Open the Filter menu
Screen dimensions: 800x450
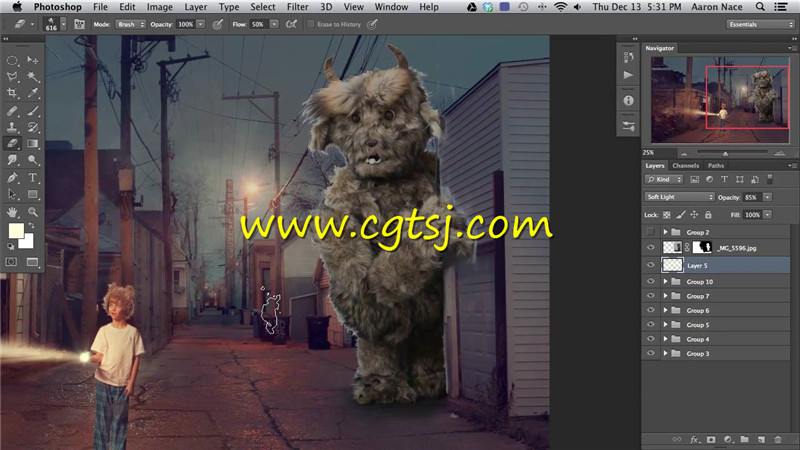click(x=297, y=7)
